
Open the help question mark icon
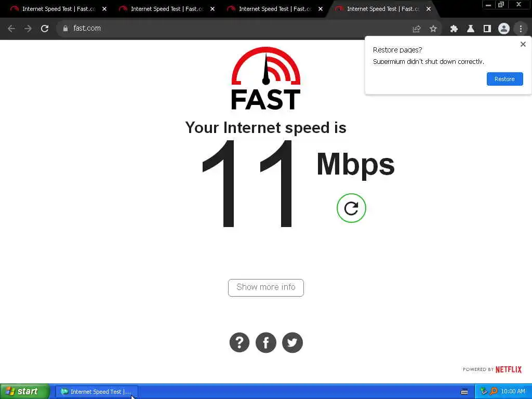click(x=240, y=342)
